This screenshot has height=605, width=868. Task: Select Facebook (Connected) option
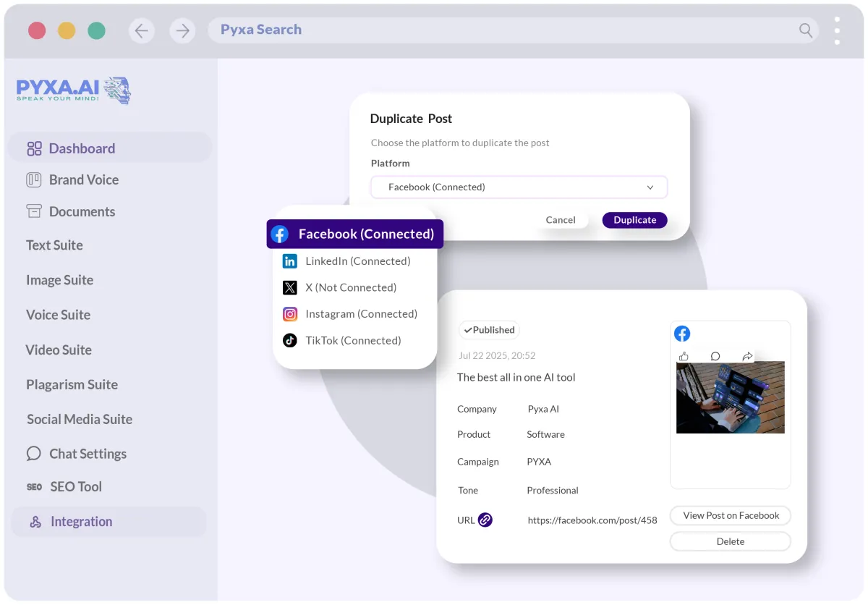click(x=355, y=234)
